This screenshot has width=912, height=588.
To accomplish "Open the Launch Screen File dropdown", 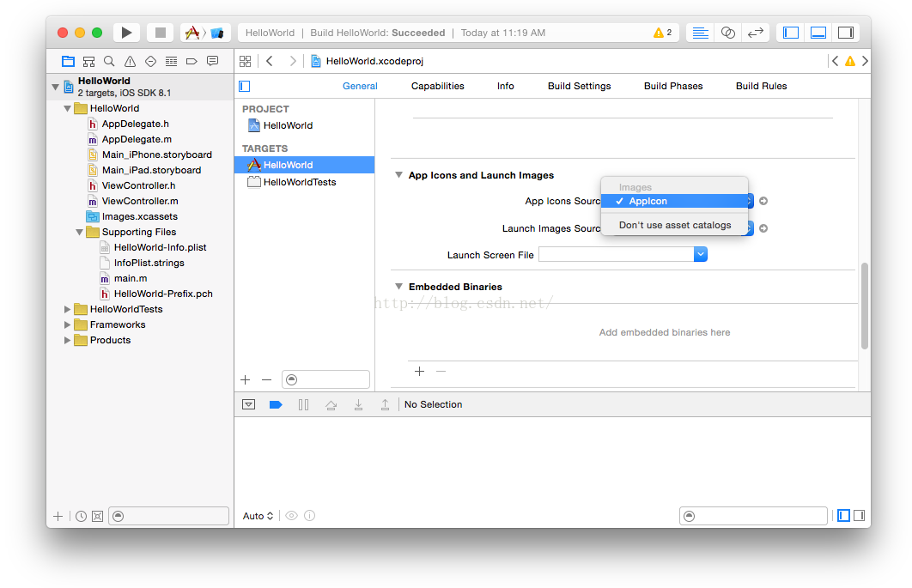I will click(700, 255).
